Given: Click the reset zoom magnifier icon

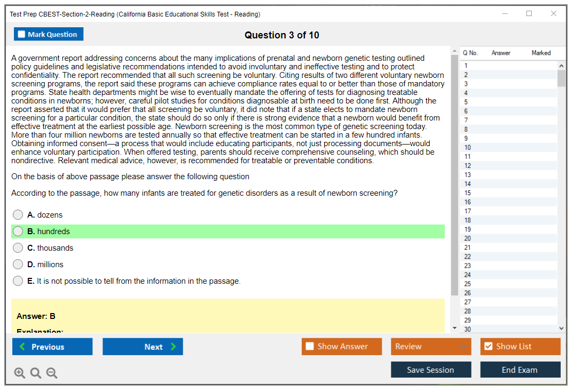Looking at the screenshot, I should click(36, 373).
